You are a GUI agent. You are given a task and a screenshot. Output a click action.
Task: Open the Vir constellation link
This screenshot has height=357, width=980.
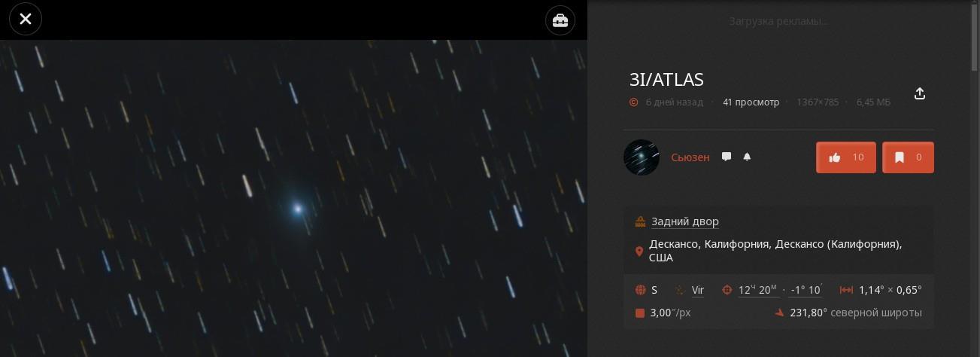coord(698,290)
